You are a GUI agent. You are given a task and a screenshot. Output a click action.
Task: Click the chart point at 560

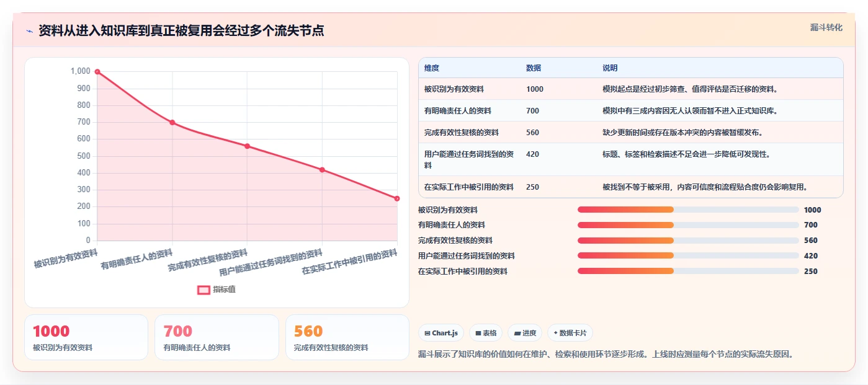coord(247,146)
